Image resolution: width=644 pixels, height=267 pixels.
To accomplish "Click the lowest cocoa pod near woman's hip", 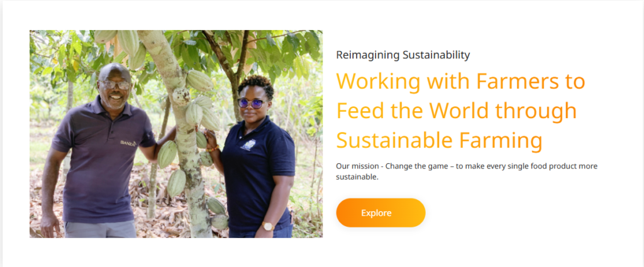I will 219,222.
